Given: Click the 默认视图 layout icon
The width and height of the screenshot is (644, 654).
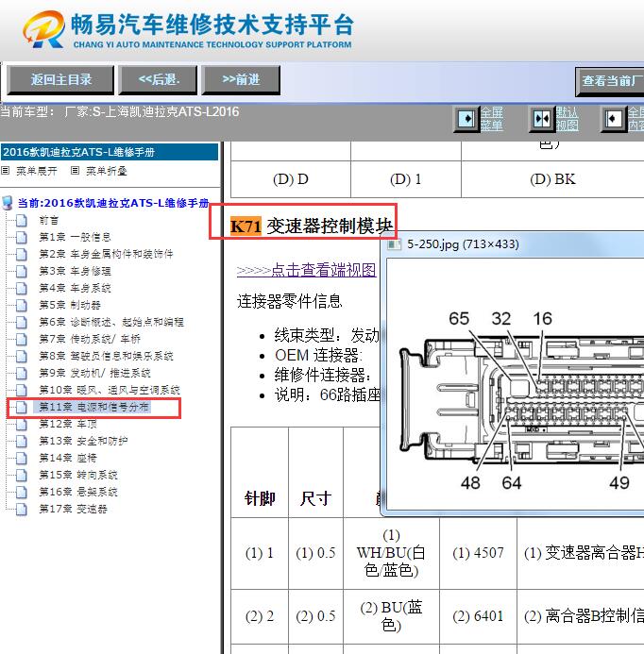Looking at the screenshot, I should point(542,119).
